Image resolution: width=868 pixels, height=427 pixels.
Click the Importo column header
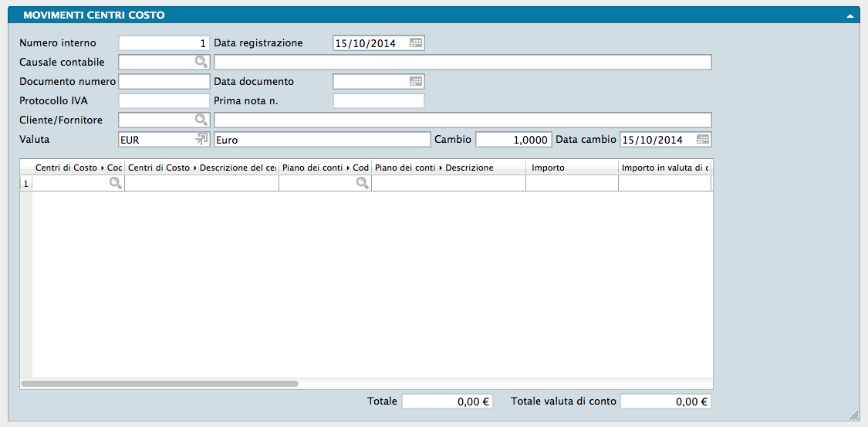click(571, 167)
